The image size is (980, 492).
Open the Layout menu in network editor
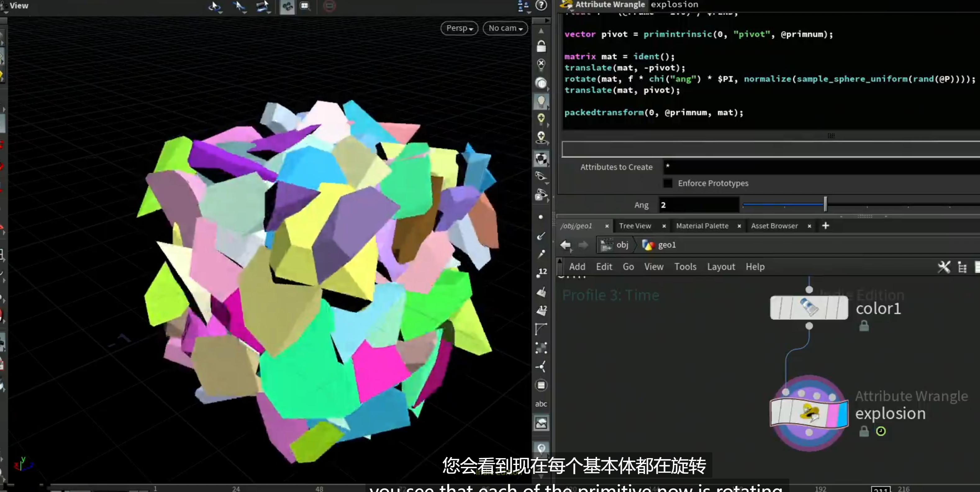pos(721,267)
